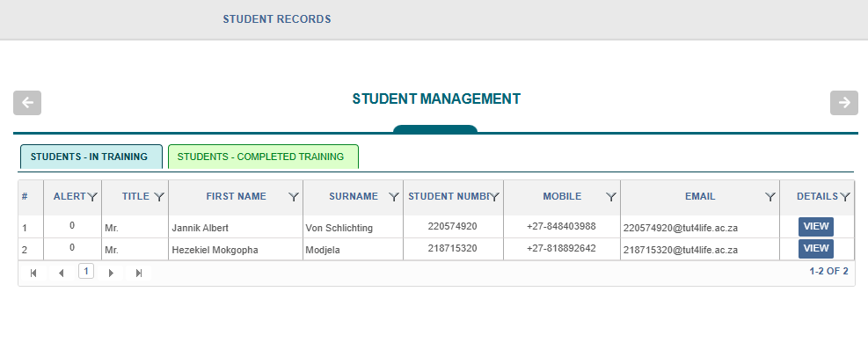Screen dimensions: 868x343
Task: Go to first page of grid
Action: click(x=33, y=273)
